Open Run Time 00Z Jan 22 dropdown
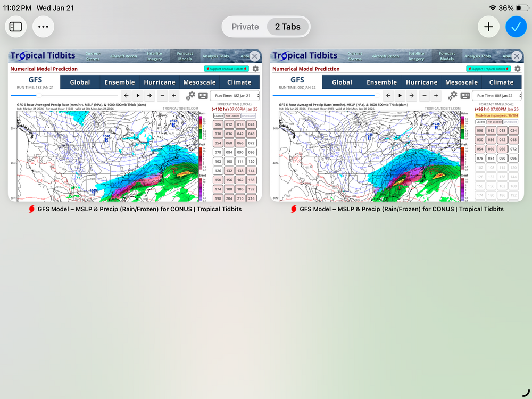 pos(497,96)
